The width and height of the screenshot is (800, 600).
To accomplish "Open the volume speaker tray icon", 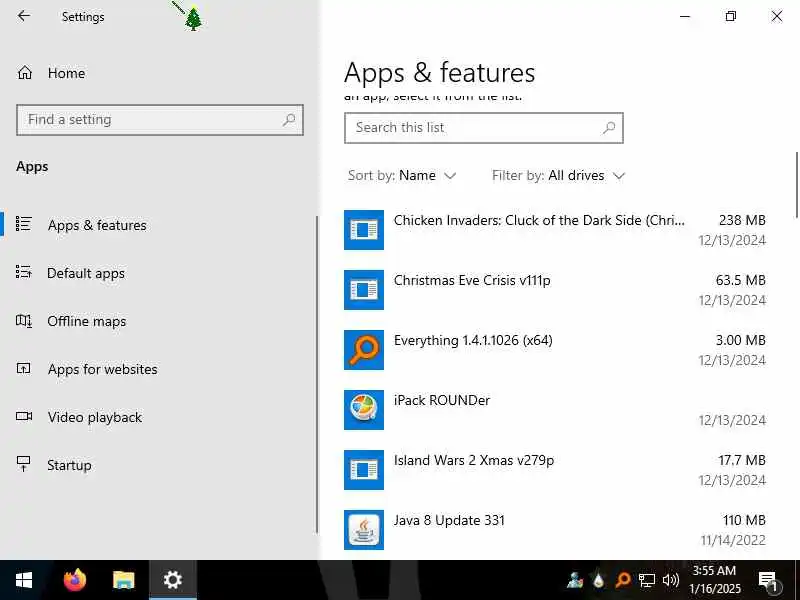I will (670, 580).
